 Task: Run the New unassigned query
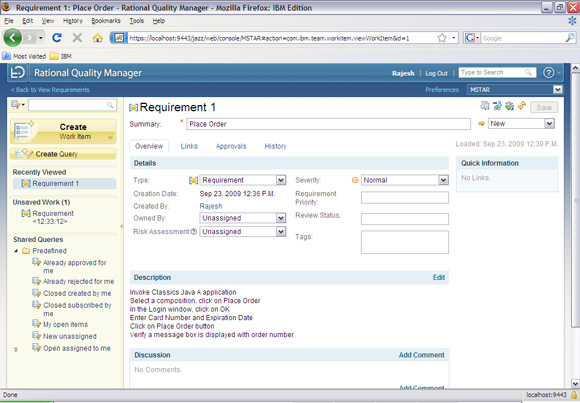[70, 336]
